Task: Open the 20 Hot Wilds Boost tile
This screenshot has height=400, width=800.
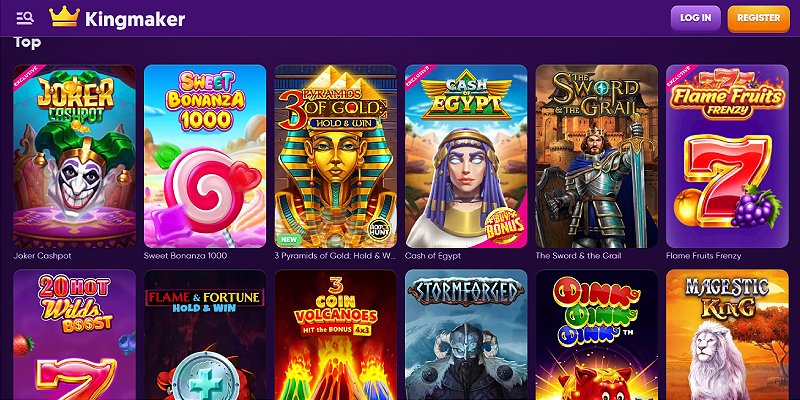Action: click(x=74, y=335)
